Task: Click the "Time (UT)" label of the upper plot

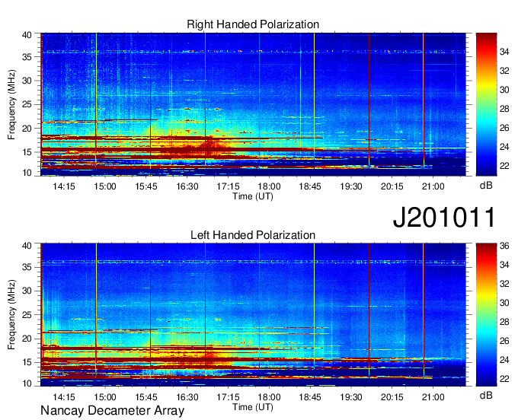Action: point(253,196)
